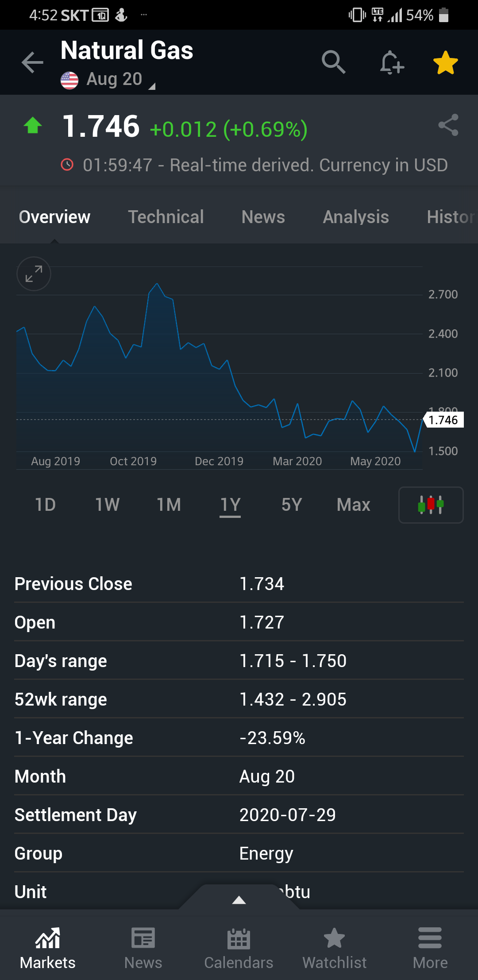The image size is (478, 980).
Task: Open Calendars in bottom navigation
Action: (x=239, y=948)
